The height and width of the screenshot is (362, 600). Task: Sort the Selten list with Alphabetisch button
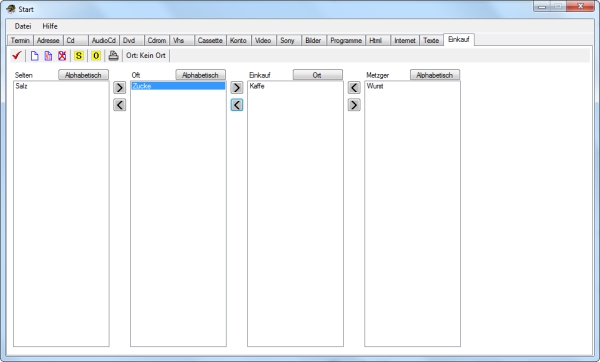[83, 75]
